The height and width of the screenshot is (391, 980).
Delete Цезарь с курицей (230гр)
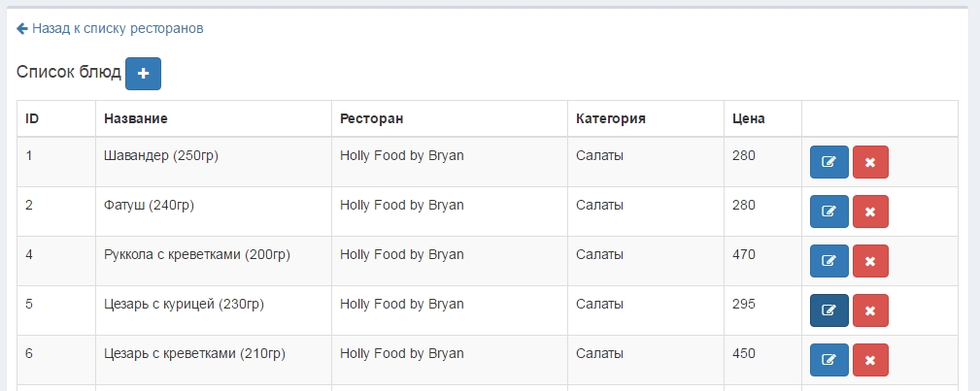pos(870,310)
